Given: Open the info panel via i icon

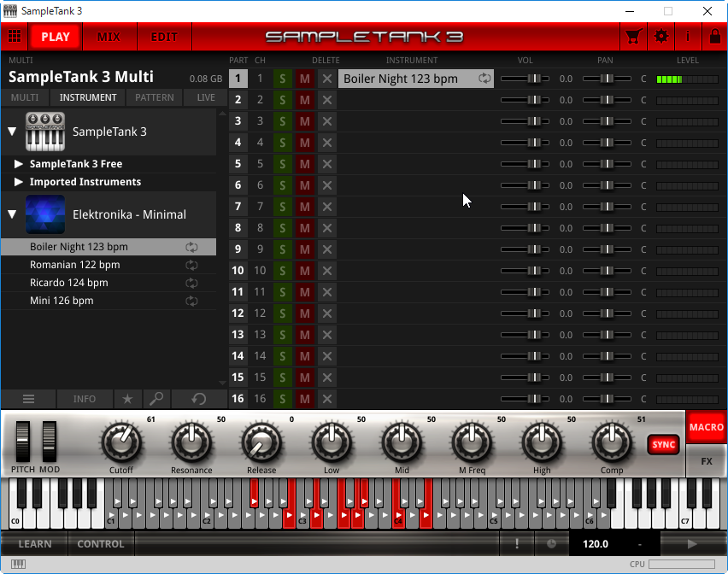Looking at the screenshot, I should (688, 36).
